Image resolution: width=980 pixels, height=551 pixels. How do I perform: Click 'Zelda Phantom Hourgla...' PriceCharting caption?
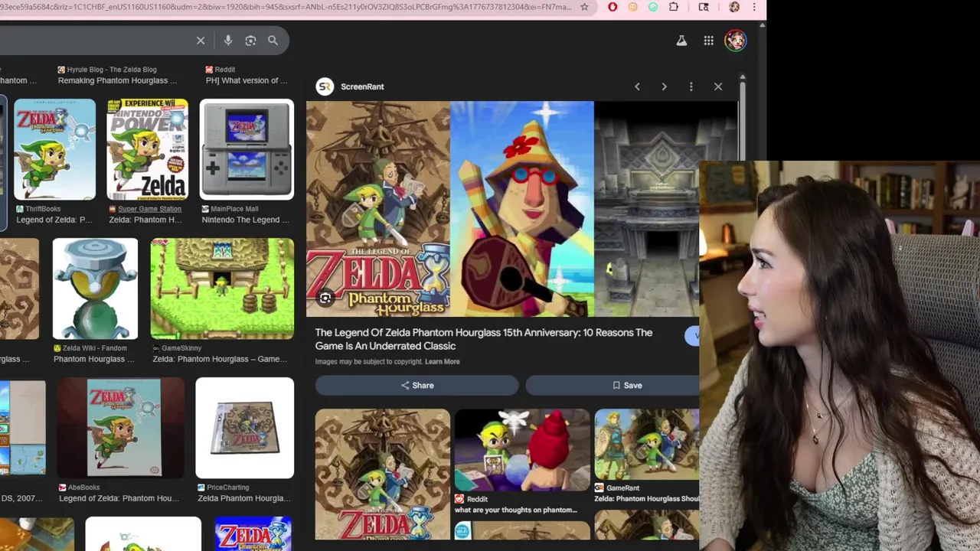click(x=244, y=498)
